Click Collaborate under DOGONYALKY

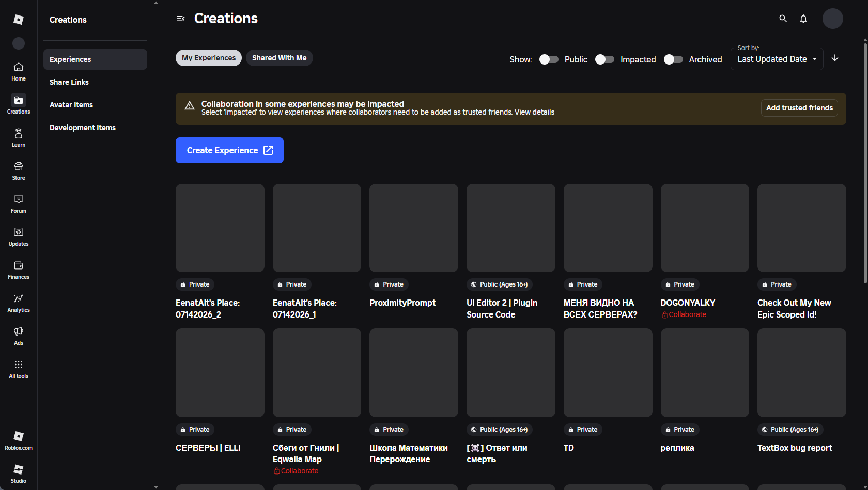tap(684, 314)
